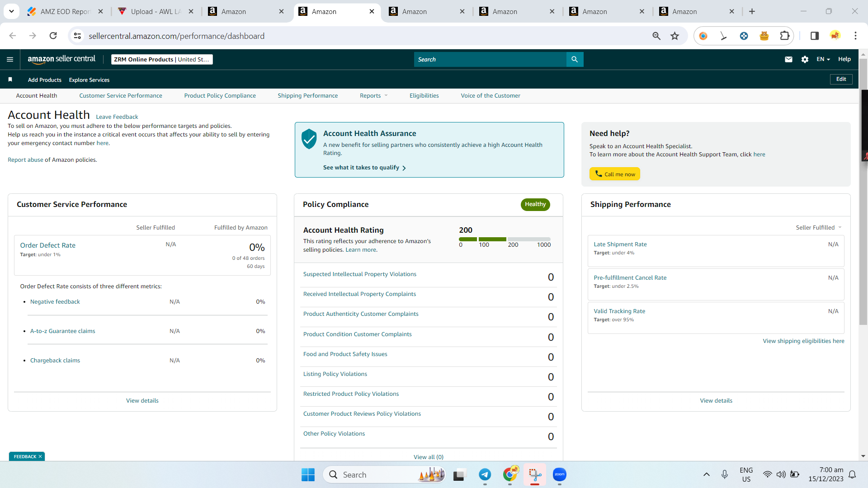Switch to Customer Service Performance tab
Viewport: 868px width, 488px height.
point(121,96)
